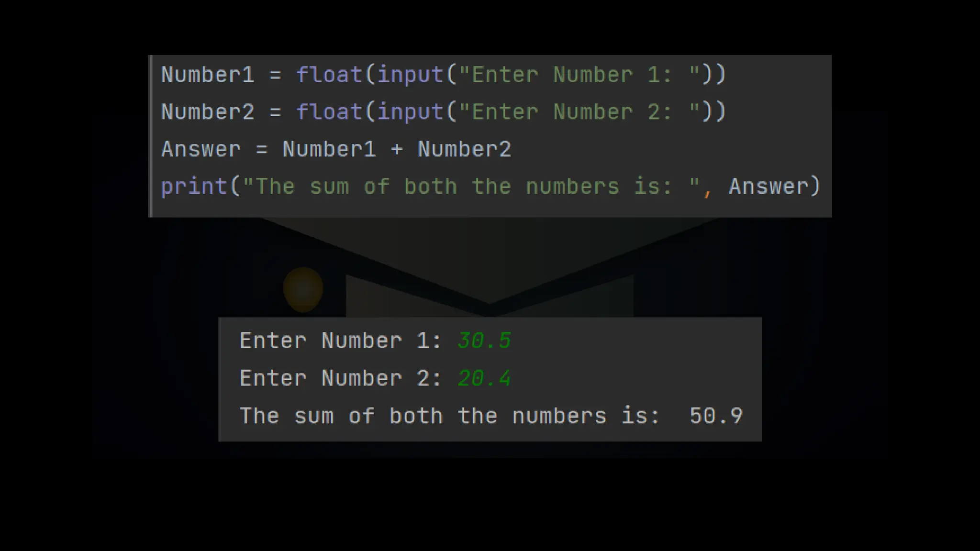Click the Number1 variable on line one

point(207,75)
